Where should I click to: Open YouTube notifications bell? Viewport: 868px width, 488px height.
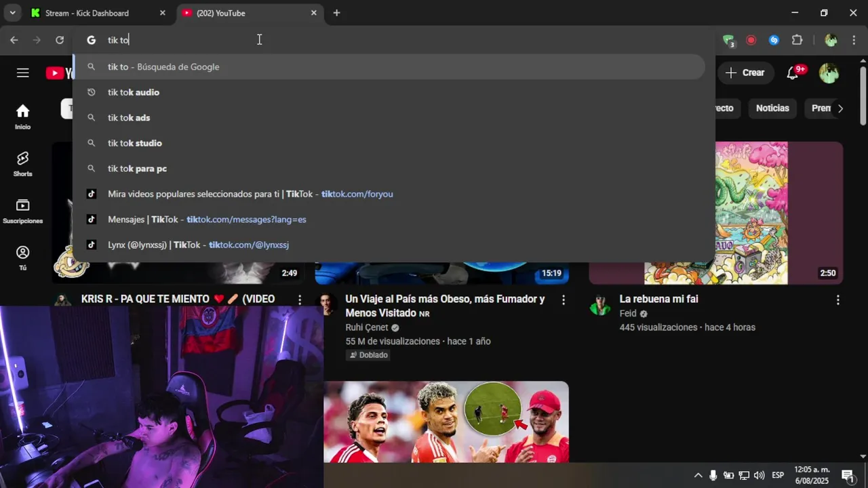793,73
